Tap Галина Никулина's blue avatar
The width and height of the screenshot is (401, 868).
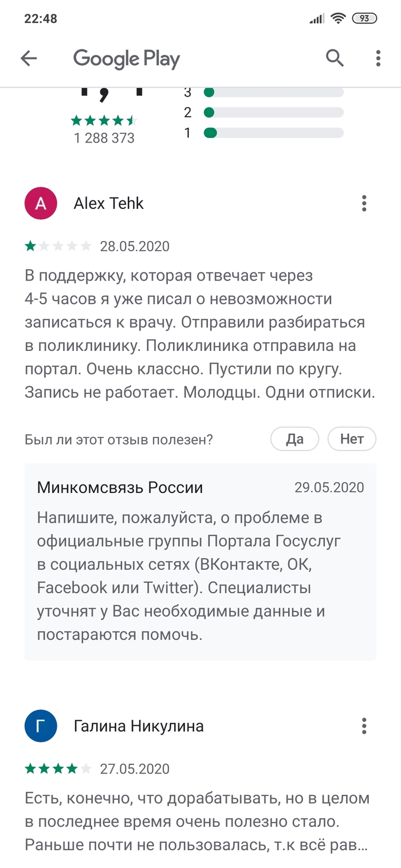click(41, 726)
